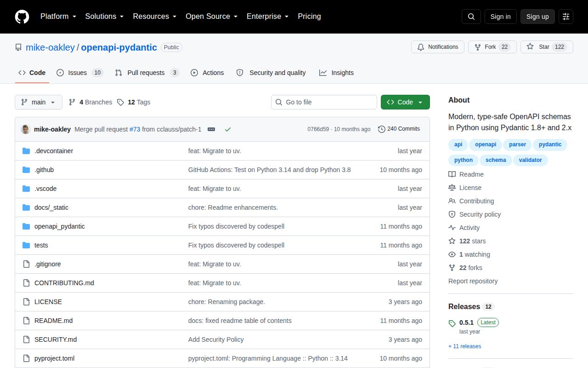Open the appearance settings icon next to Sign up
The height and width of the screenshot is (368, 588).
[566, 17]
